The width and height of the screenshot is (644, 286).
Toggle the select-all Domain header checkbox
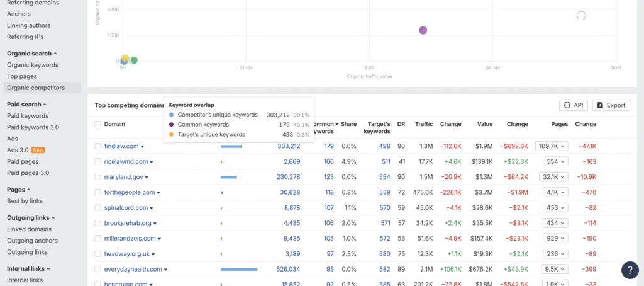point(97,124)
